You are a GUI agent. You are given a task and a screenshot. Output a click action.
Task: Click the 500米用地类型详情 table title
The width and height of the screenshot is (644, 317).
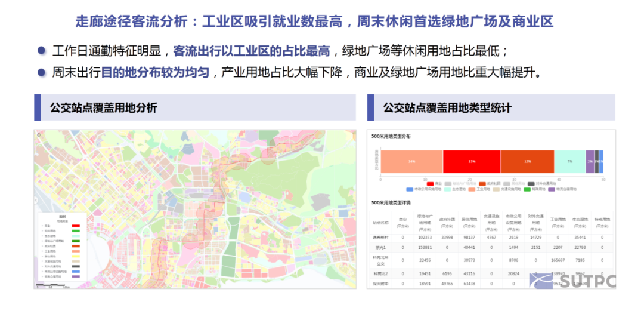(391, 203)
